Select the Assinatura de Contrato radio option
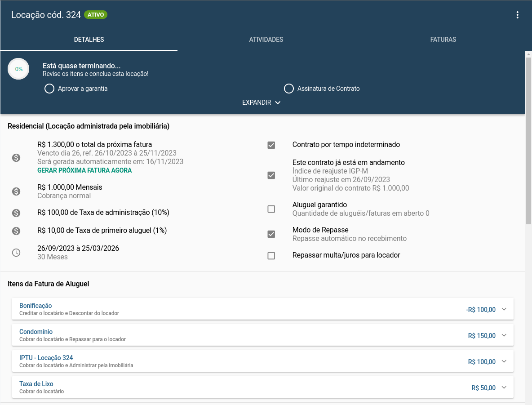Screen dimensions: 532x405 [x=289, y=89]
